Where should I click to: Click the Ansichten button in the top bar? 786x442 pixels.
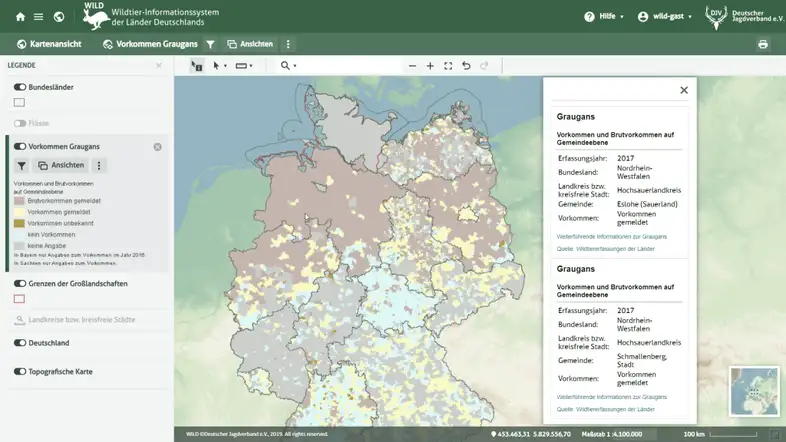tap(250, 45)
